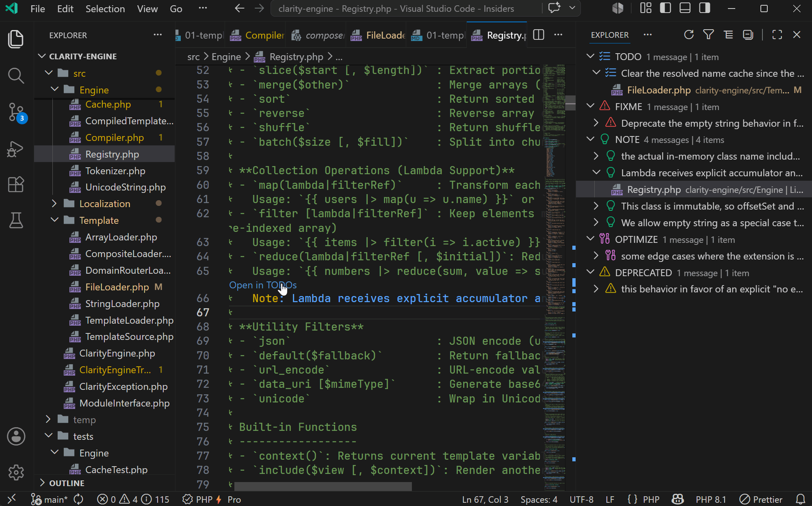
Task: Open Explorer panel More Actions menu
Action: point(158,35)
